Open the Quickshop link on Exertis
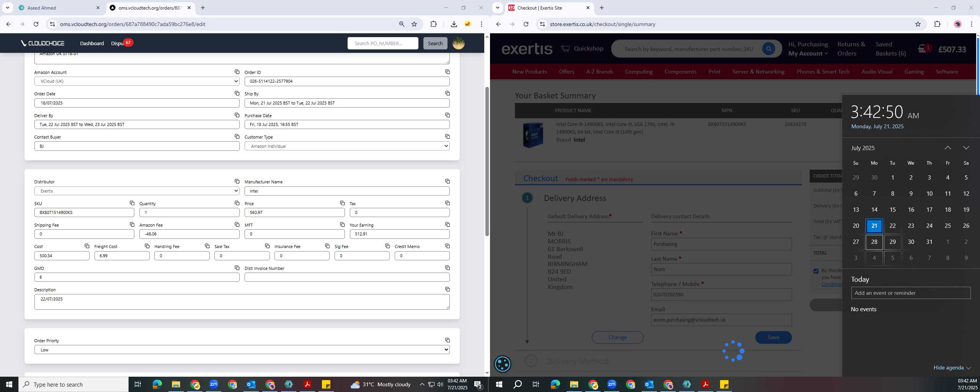 582,49
